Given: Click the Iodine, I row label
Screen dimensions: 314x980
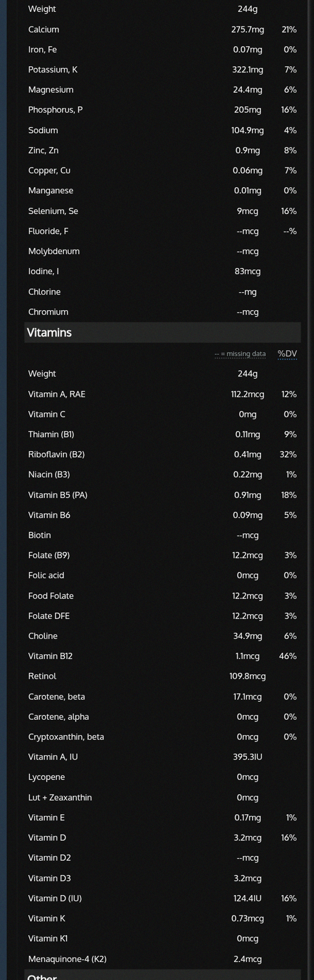Looking at the screenshot, I should (x=43, y=271).
